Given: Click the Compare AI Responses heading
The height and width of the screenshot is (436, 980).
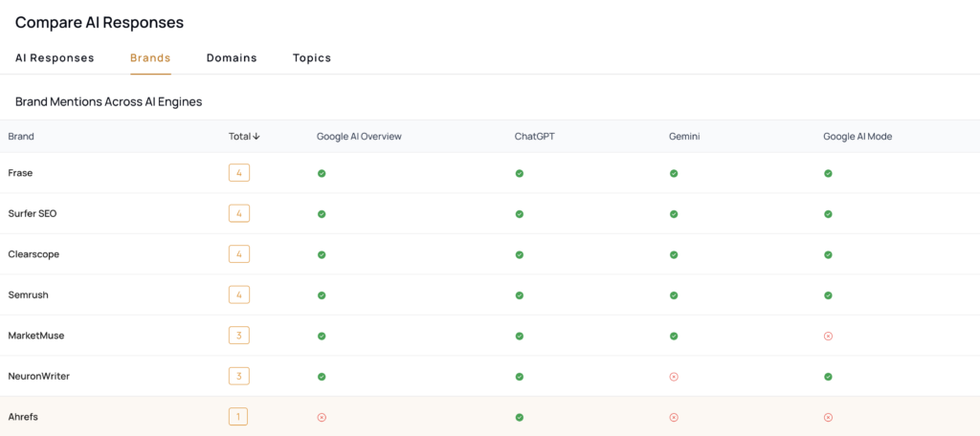Looking at the screenshot, I should point(100,23).
